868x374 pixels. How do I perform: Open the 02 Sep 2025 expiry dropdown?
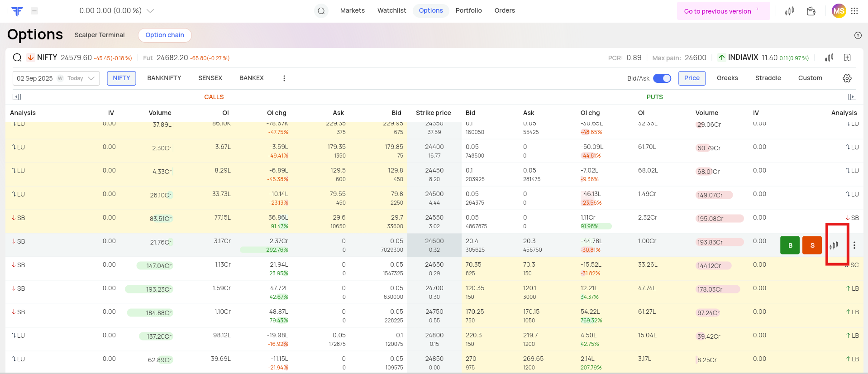pos(56,78)
